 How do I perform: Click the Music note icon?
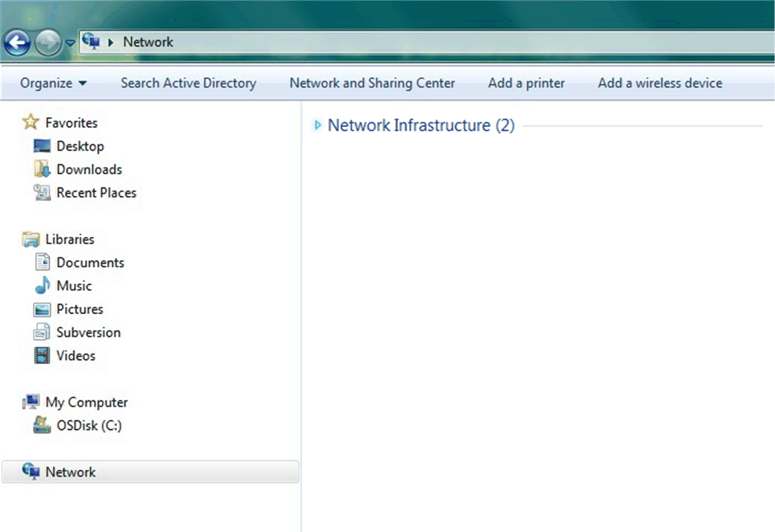tap(42, 285)
